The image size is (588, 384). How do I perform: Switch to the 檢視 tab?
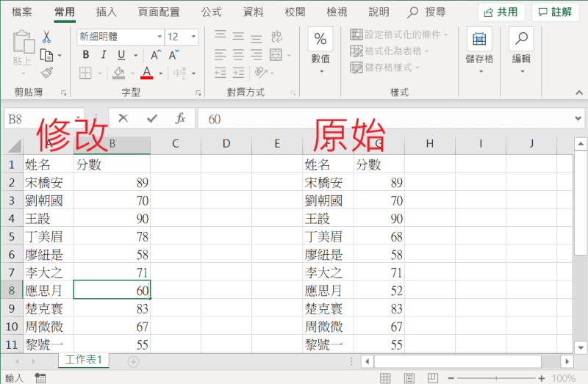pyautogui.click(x=337, y=12)
